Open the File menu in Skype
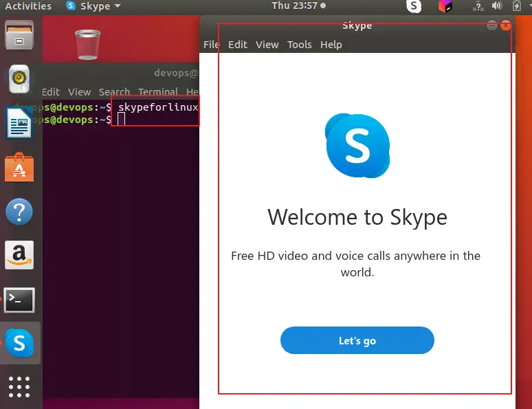The width and height of the screenshot is (532, 409). 212,45
